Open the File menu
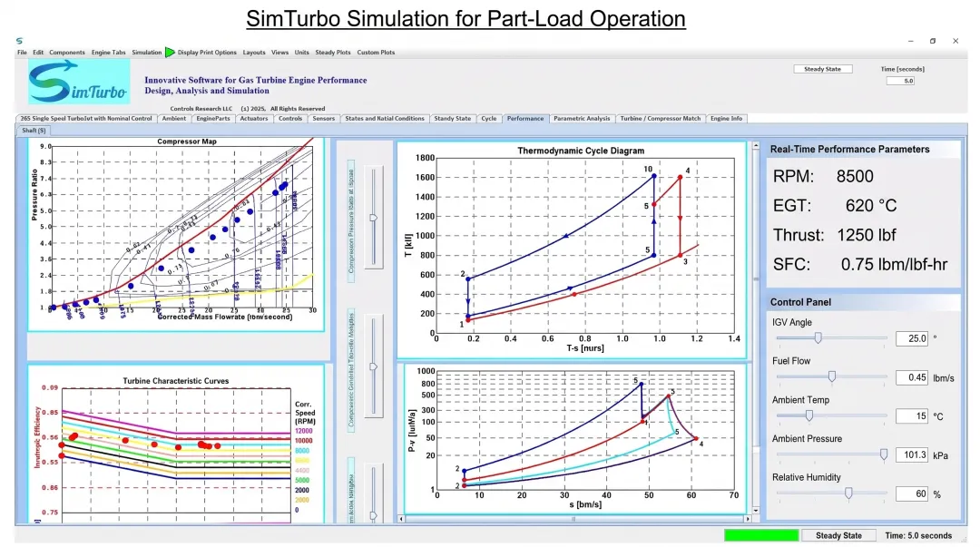This screenshot has width=980, height=547. click(x=22, y=53)
